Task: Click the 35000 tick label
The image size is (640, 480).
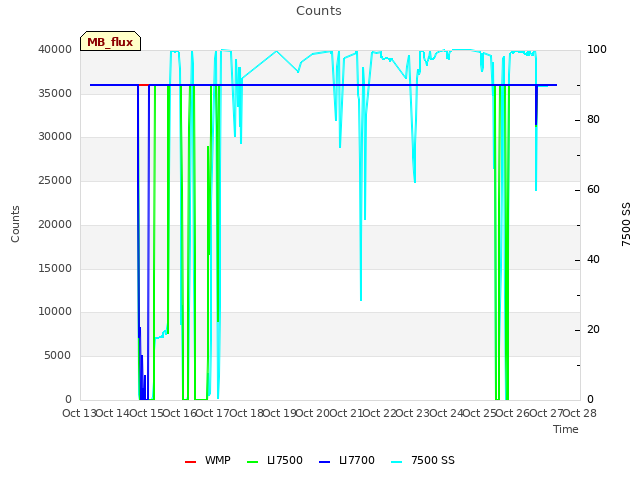Action: [55, 93]
